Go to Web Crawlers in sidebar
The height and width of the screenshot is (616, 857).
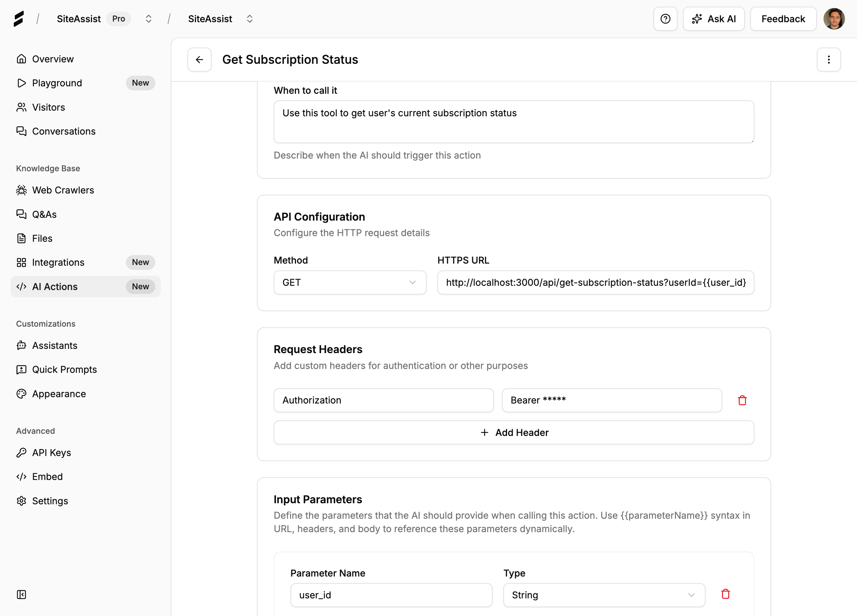63,190
